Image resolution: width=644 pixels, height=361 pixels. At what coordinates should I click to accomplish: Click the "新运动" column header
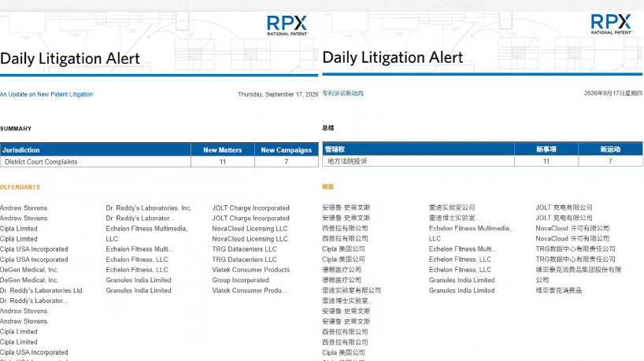610,149
